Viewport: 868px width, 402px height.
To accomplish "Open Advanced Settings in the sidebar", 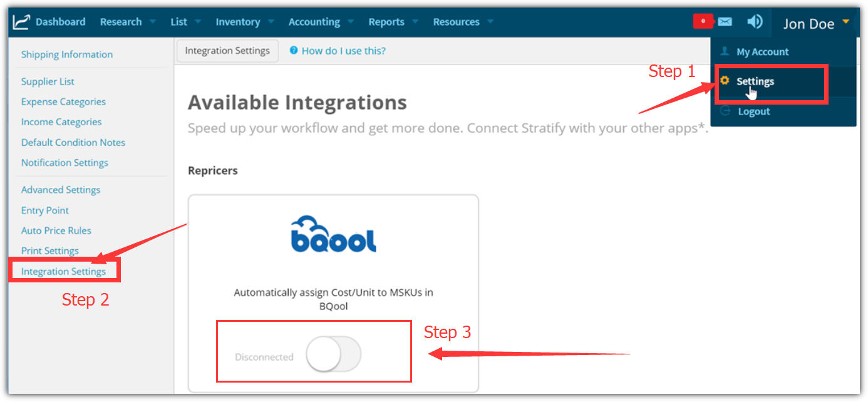I will [61, 190].
